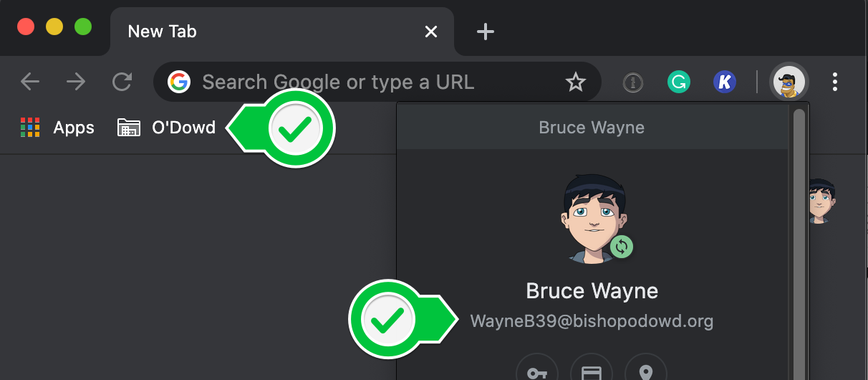Viewport: 868px width, 380px height.
Task: Click the WayneB39@bishopodowd.org email address
Action: pyautogui.click(x=592, y=320)
